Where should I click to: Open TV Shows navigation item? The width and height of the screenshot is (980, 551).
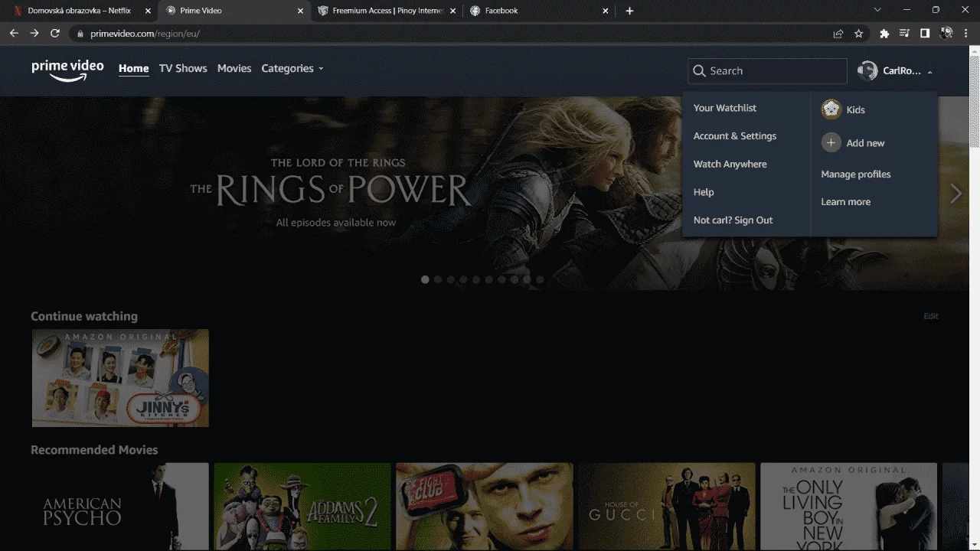(183, 68)
